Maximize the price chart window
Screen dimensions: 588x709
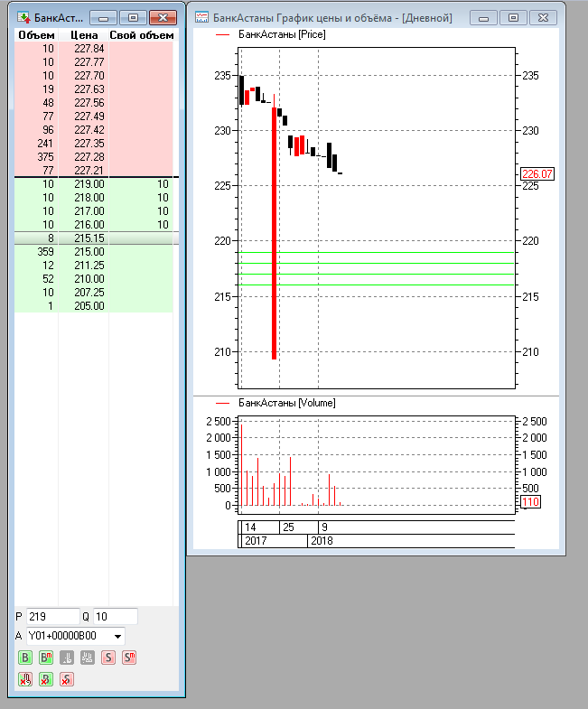coord(513,18)
